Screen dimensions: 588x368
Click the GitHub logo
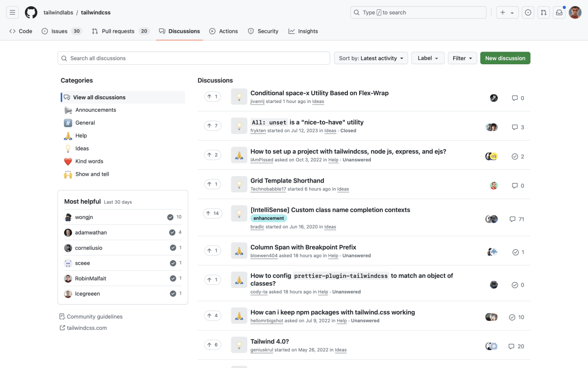pyautogui.click(x=31, y=13)
